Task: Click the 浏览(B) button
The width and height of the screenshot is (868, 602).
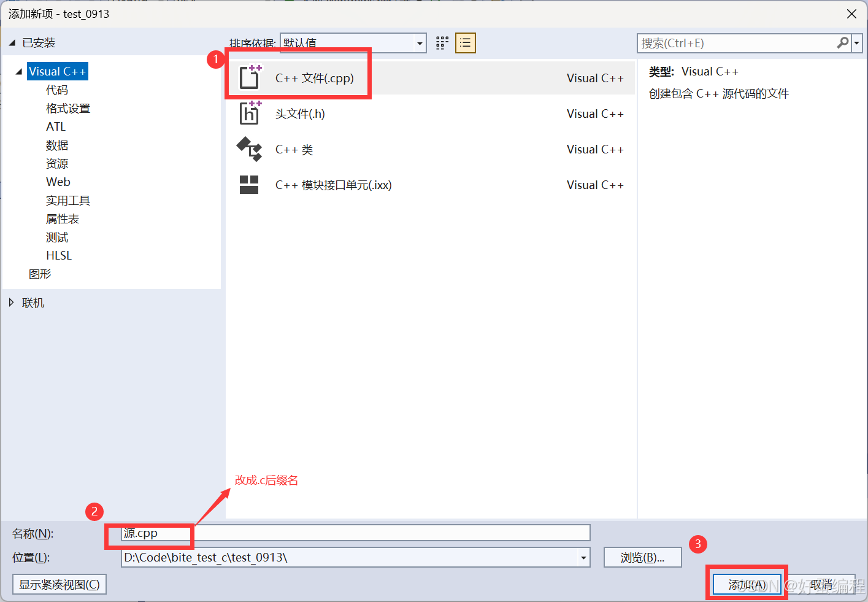Action: tap(642, 557)
